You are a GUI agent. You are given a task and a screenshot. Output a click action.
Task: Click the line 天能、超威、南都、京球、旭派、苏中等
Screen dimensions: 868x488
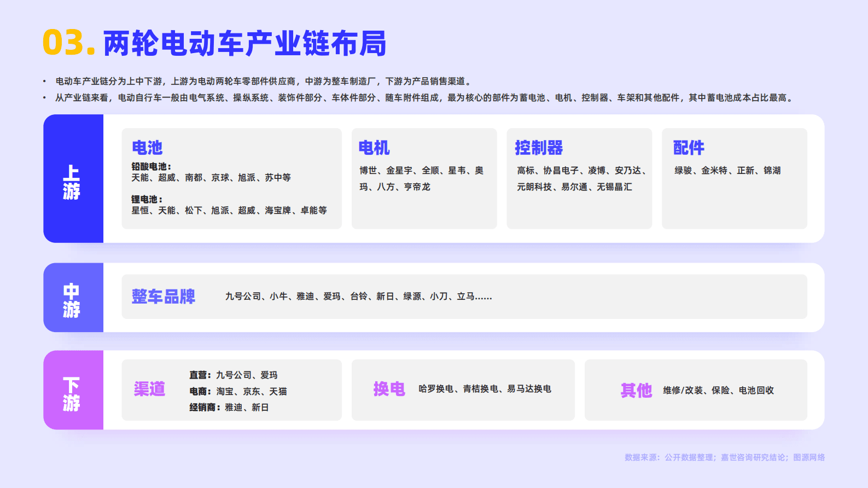[x=211, y=178]
